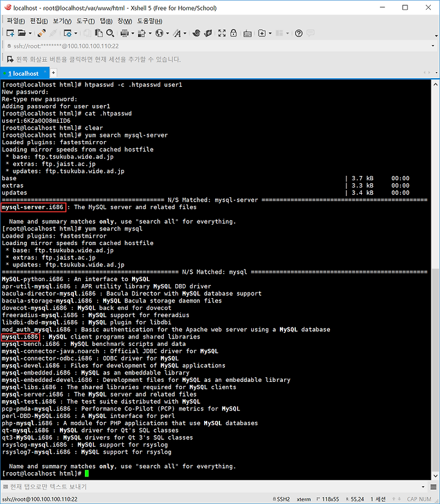440x504 pixels.
Task: Open the 도움말(H) menu
Action: tap(150, 21)
